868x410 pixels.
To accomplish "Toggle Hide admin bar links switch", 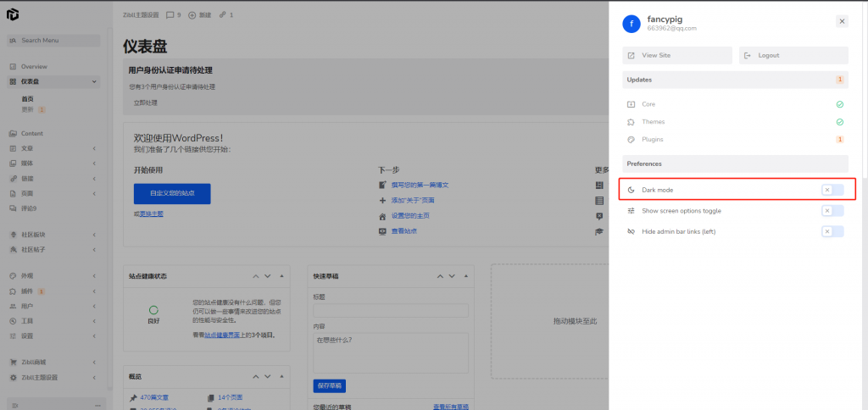I will tap(832, 231).
